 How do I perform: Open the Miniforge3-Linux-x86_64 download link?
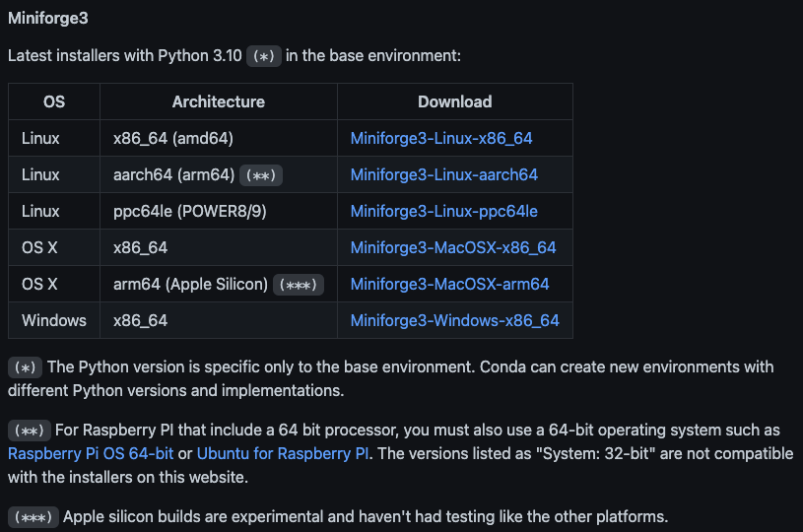[440, 138]
